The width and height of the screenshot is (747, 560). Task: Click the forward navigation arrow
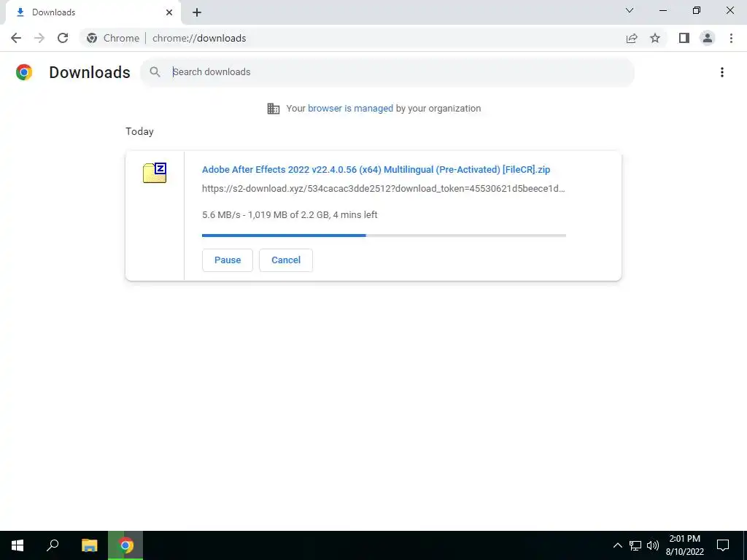pyautogui.click(x=39, y=38)
